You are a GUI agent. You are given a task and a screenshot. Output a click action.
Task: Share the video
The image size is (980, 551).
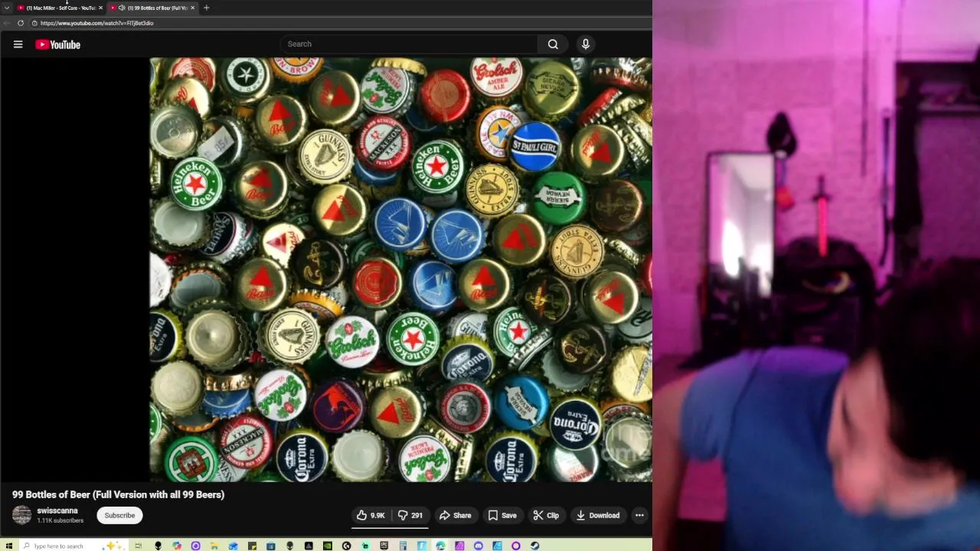(455, 515)
